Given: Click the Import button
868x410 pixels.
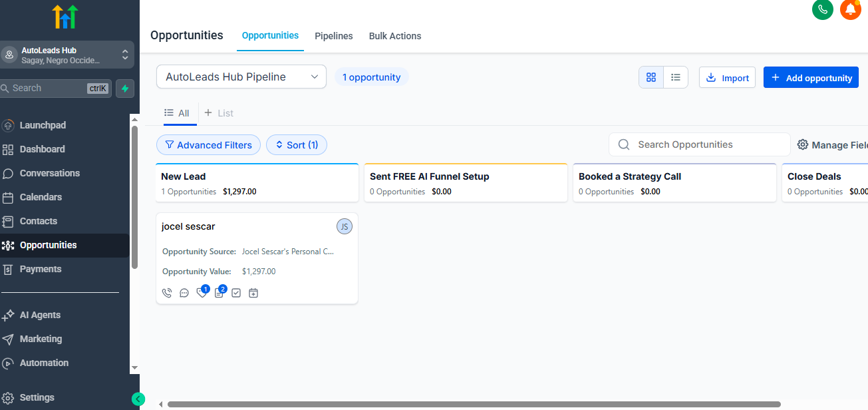Looking at the screenshot, I should coord(727,77).
